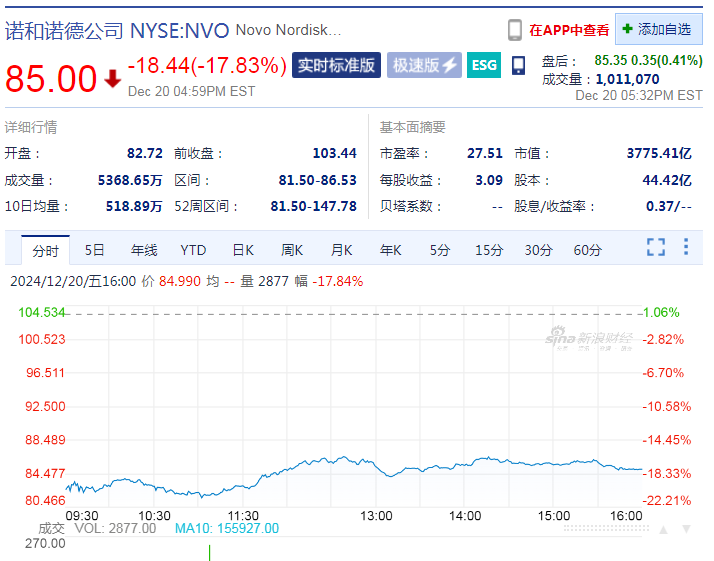The height and width of the screenshot is (561, 714).
Task: Click 52-week range 81.50-147.78
Action: (314, 206)
